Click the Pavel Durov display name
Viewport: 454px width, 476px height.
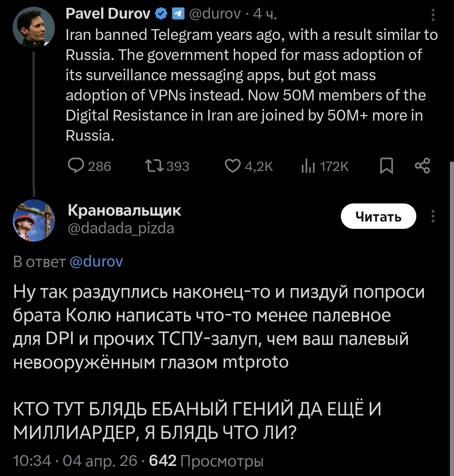[108, 14]
